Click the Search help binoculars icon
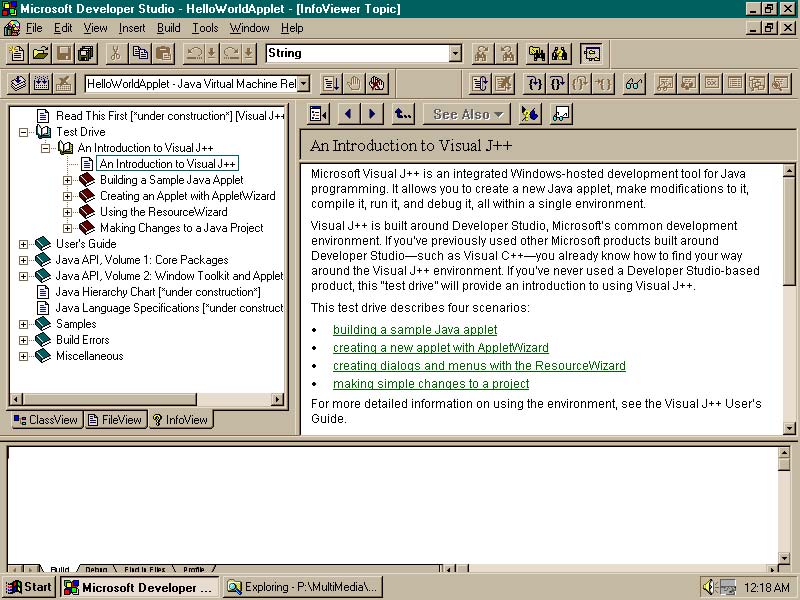 click(x=560, y=53)
